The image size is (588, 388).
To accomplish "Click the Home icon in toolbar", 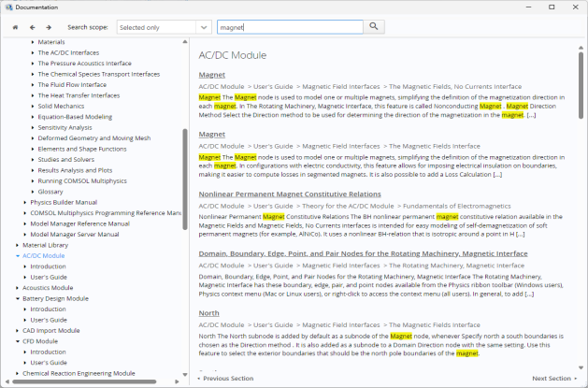I will click(15, 27).
